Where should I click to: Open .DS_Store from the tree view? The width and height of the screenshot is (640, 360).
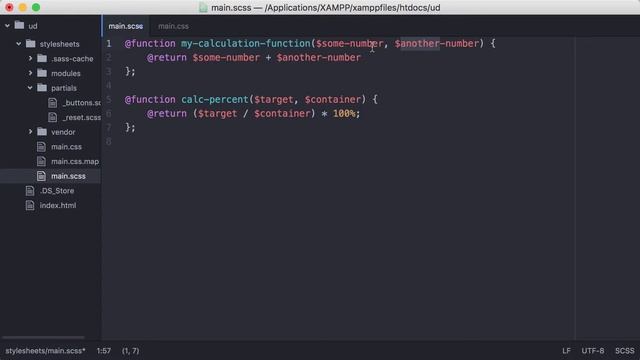pyautogui.click(x=57, y=191)
